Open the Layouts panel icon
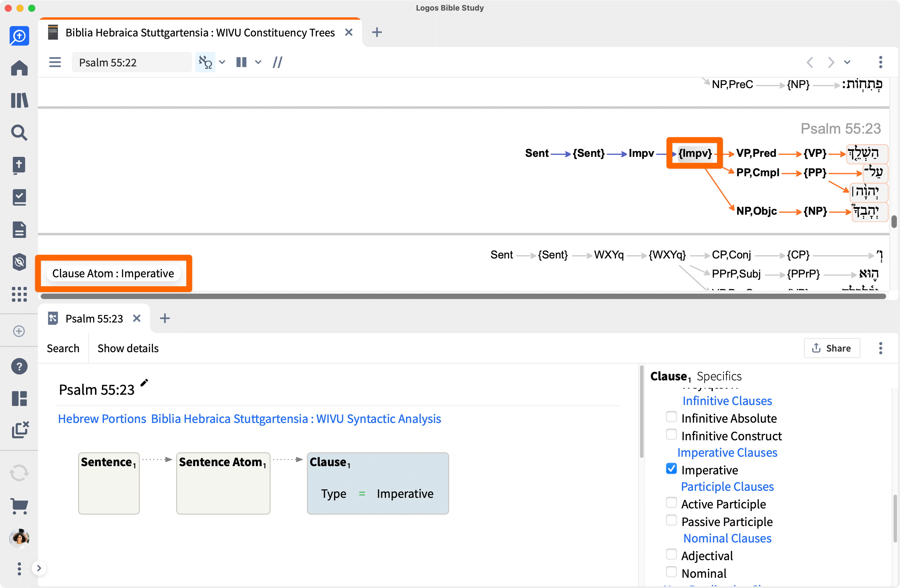 click(x=19, y=399)
